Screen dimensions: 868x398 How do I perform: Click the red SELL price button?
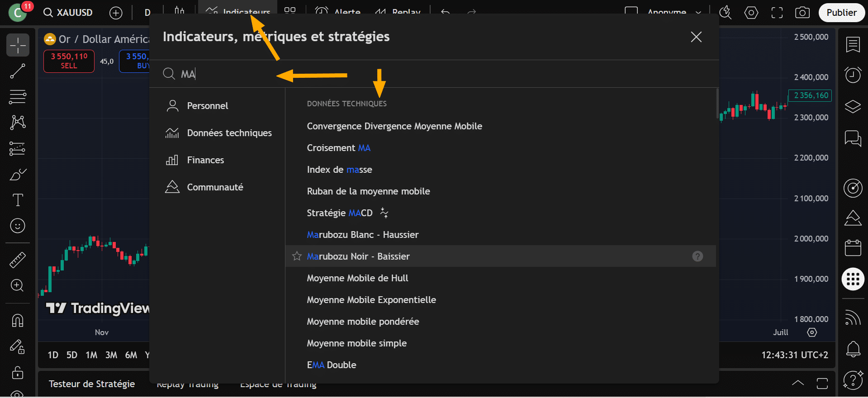pos(69,61)
